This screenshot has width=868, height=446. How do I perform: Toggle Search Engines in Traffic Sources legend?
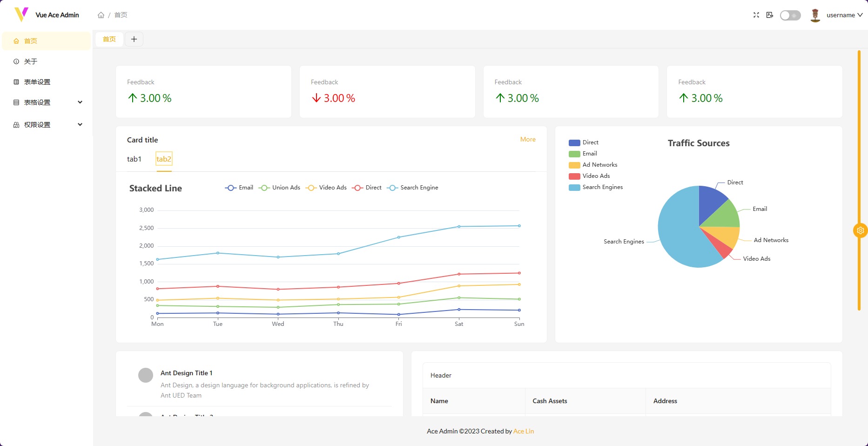[x=596, y=187]
